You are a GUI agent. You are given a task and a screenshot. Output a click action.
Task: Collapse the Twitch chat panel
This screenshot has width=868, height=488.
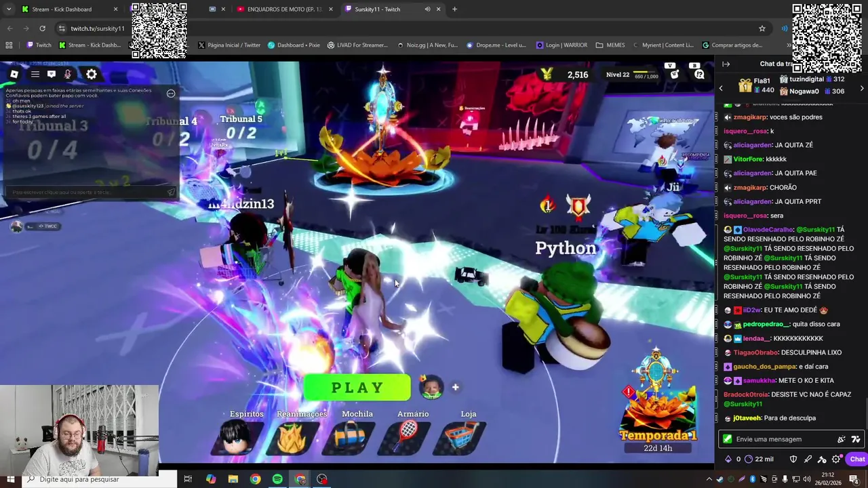[x=726, y=64]
